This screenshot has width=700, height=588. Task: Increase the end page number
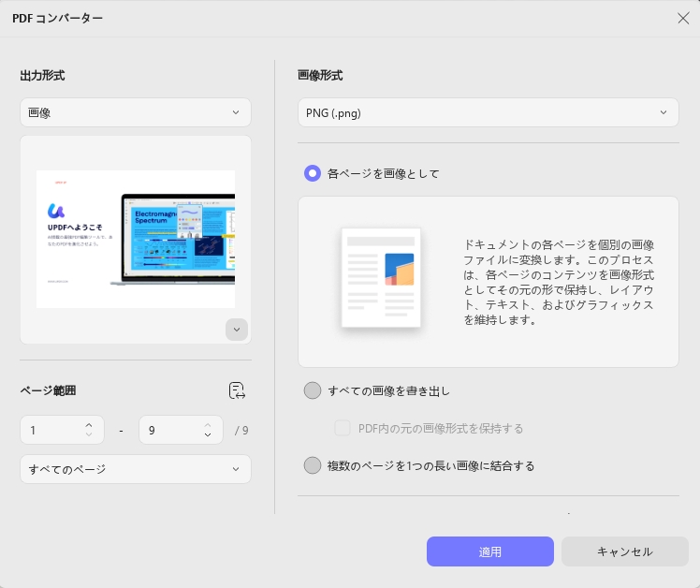(x=208, y=425)
